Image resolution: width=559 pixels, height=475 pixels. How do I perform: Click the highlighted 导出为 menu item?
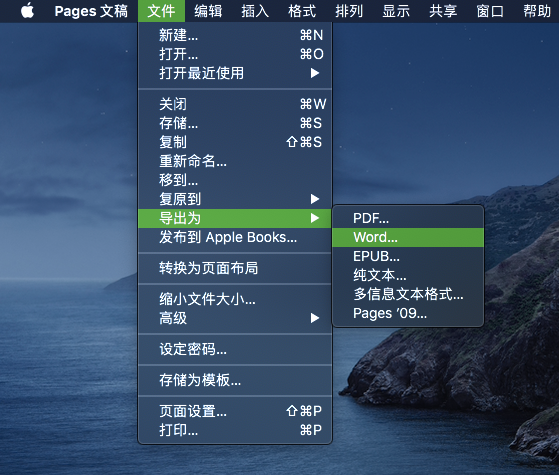pos(235,218)
